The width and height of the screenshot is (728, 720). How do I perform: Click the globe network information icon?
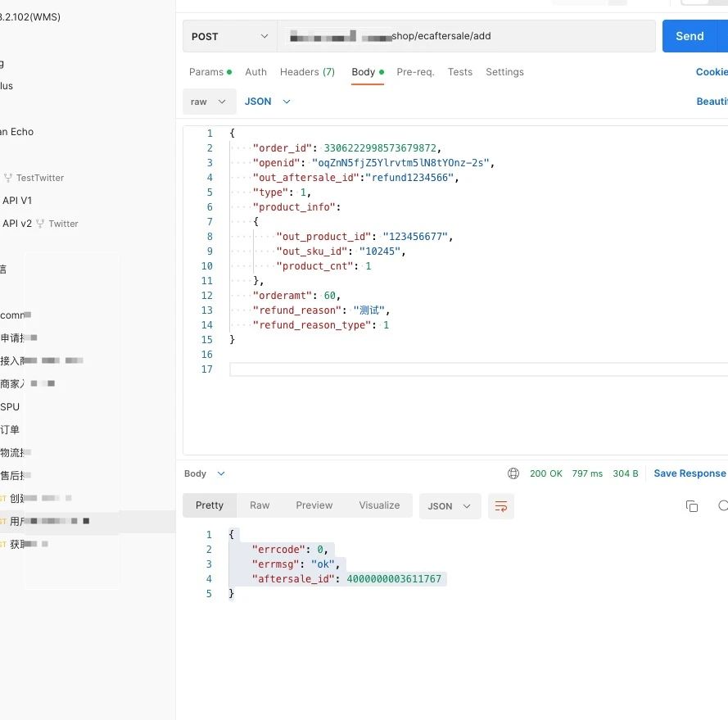tap(513, 473)
